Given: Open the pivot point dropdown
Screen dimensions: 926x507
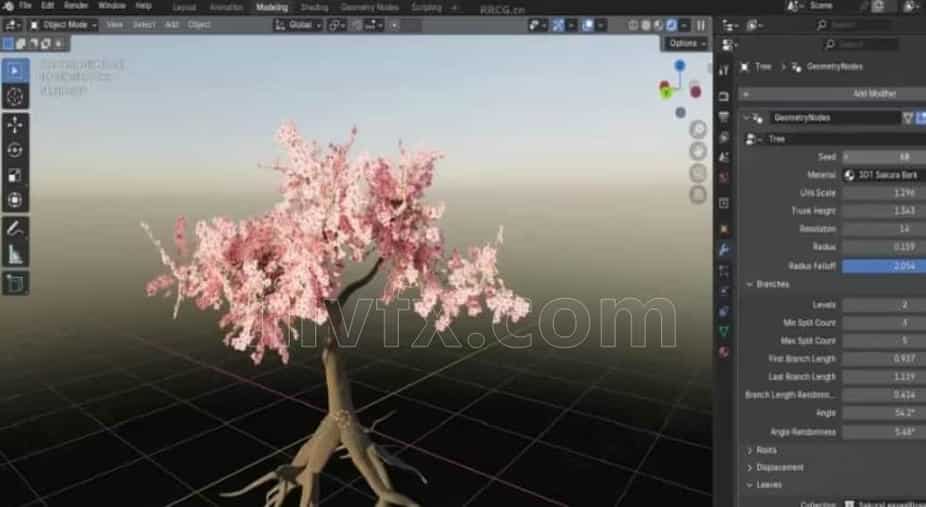Looking at the screenshot, I should point(337,25).
